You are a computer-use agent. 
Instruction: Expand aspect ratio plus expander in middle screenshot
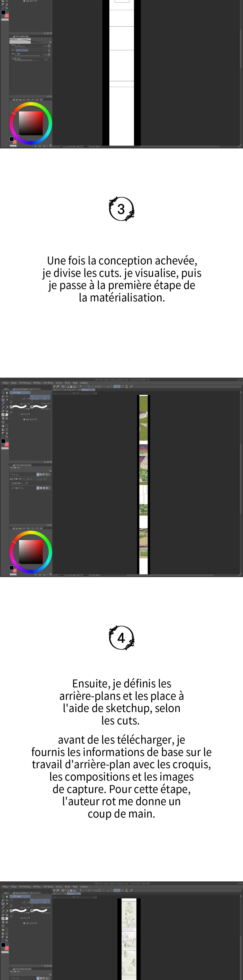tap(11, 479)
